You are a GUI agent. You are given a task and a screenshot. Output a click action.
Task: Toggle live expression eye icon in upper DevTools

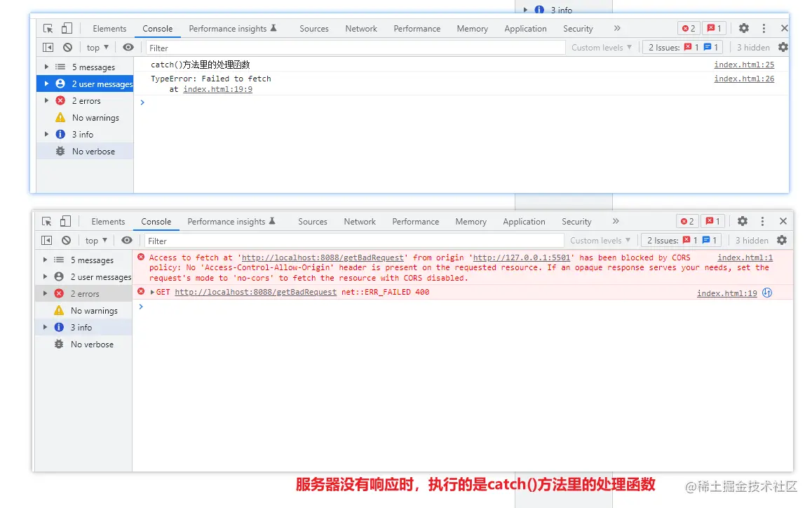tap(128, 48)
